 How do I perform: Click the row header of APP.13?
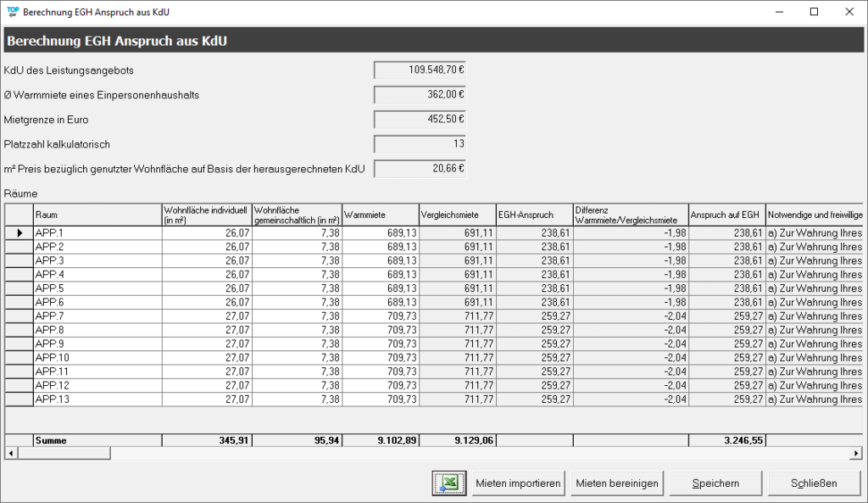pos(19,399)
